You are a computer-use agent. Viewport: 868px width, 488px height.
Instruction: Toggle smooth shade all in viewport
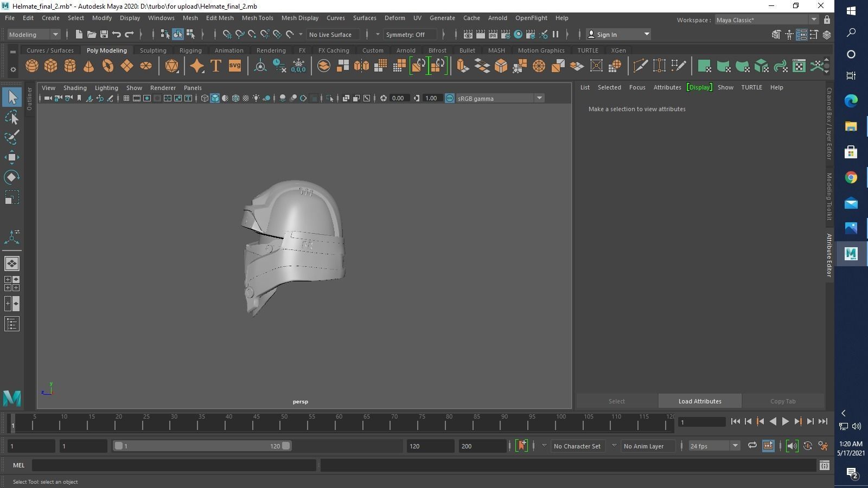pyautogui.click(x=215, y=98)
